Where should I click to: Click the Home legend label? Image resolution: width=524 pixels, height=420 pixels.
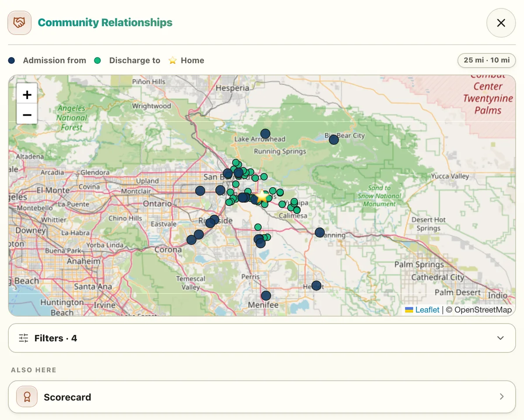pyautogui.click(x=193, y=60)
